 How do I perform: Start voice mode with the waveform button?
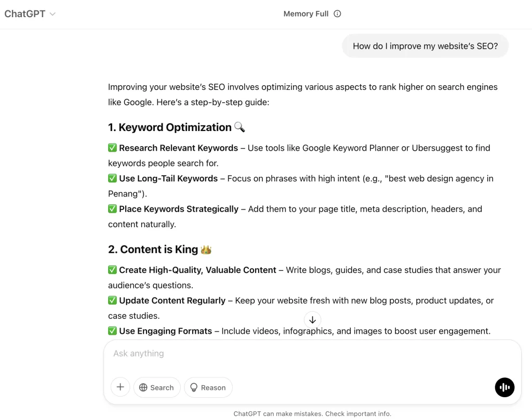tap(504, 387)
